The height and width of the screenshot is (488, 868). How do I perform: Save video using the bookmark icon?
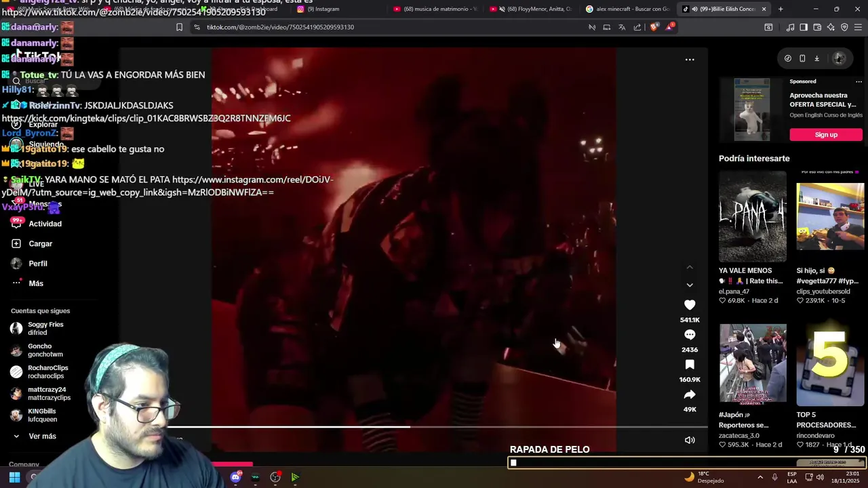[690, 365]
